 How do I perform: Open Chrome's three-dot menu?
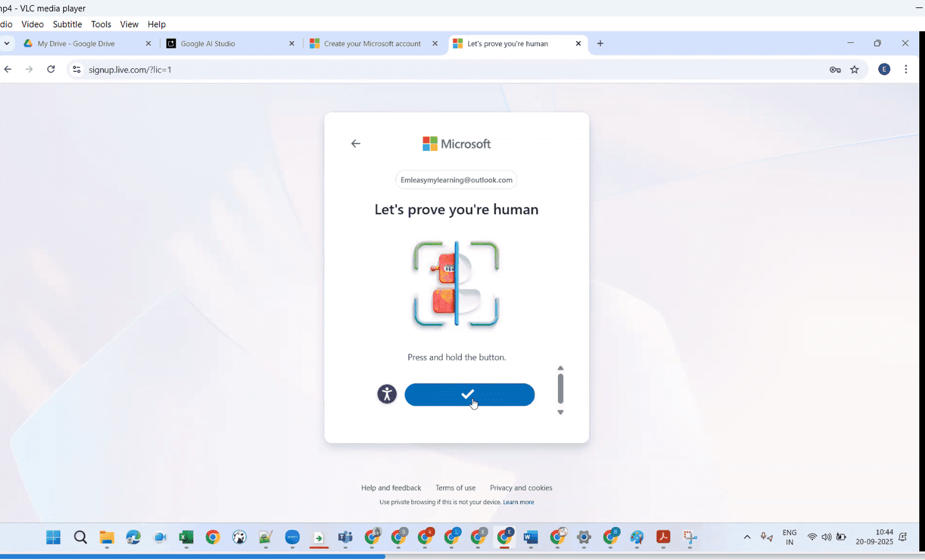coord(906,69)
